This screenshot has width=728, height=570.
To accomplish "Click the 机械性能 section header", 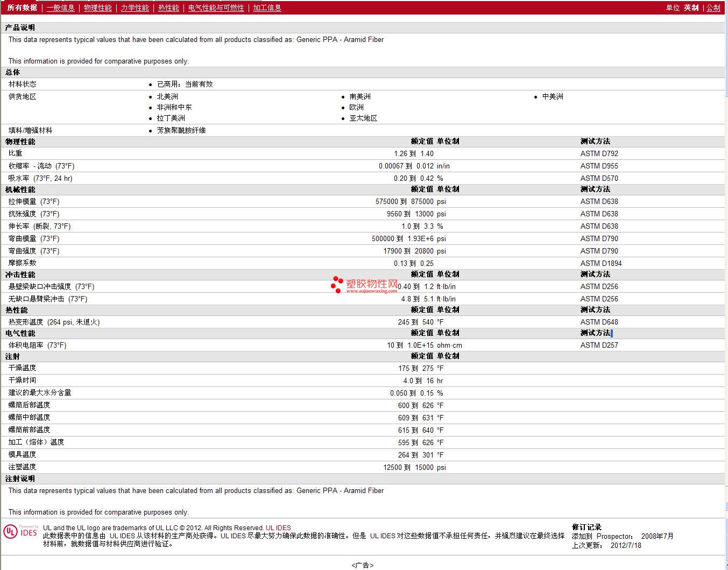I will pyautogui.click(x=20, y=189).
